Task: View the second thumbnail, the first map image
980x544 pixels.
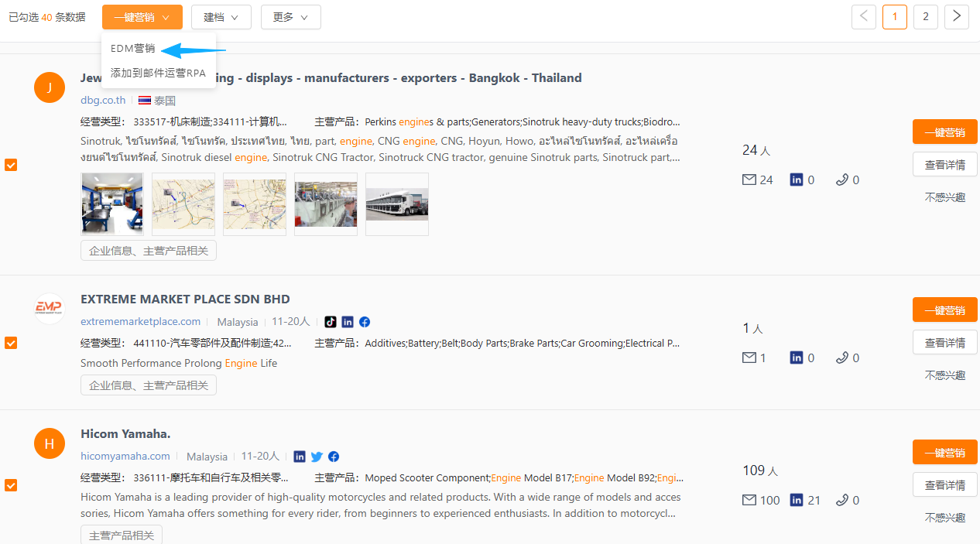Action: [x=183, y=204]
